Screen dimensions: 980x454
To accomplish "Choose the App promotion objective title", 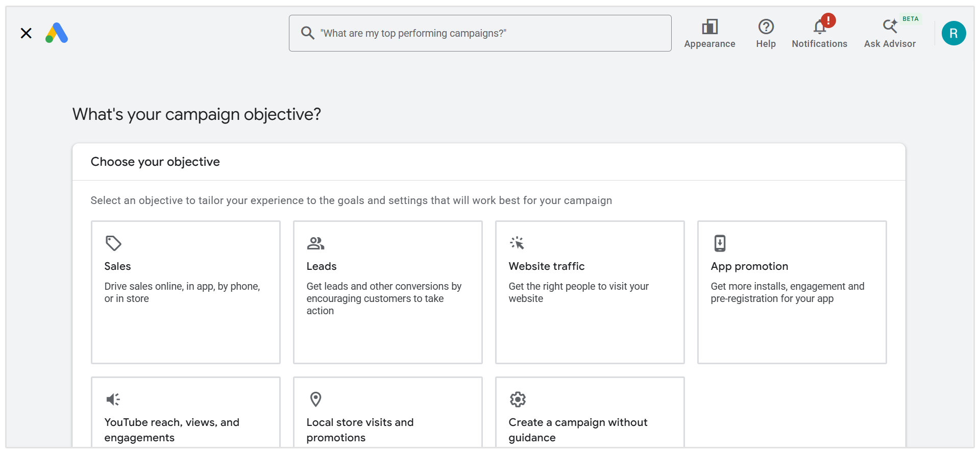I will 749,266.
